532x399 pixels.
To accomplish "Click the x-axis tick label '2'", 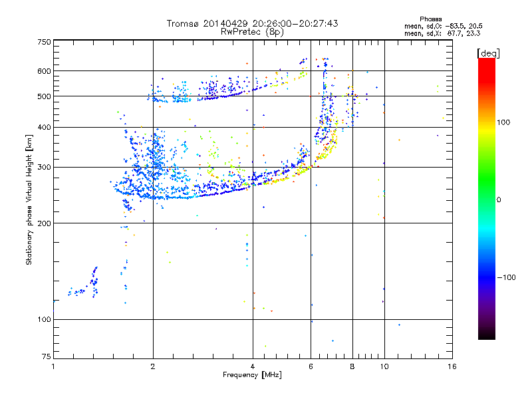I will [x=153, y=366].
